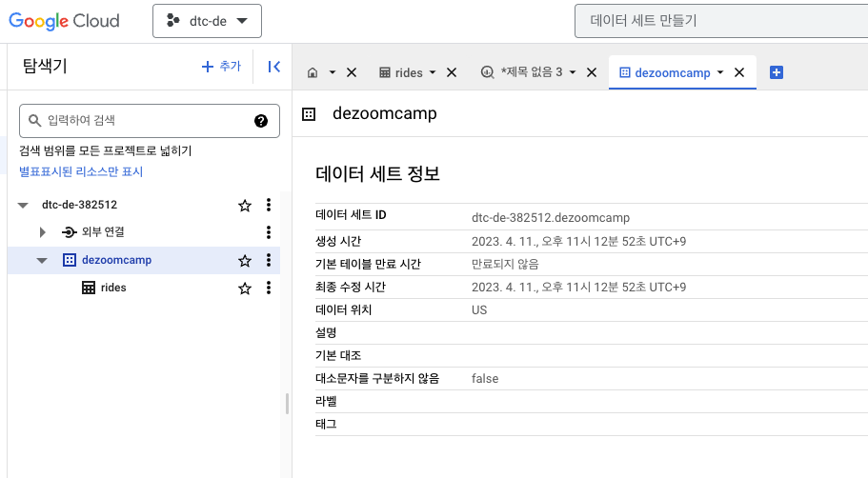
Task: Click the 생성 시간 timestamp value
Action: [578, 241]
